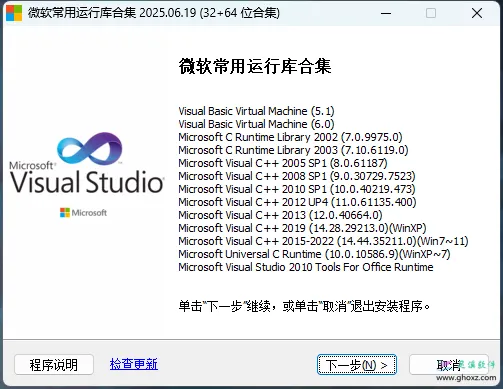Continue with 下一步(N) > button
This screenshot has width=503, height=389.
pyautogui.click(x=357, y=365)
